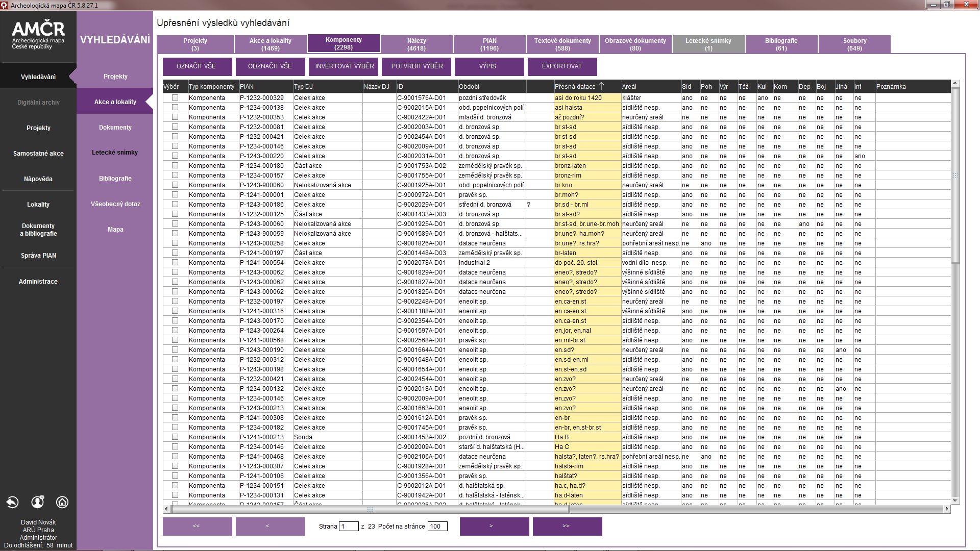Select Všeobecný dotaz in search submenu

[115, 204]
